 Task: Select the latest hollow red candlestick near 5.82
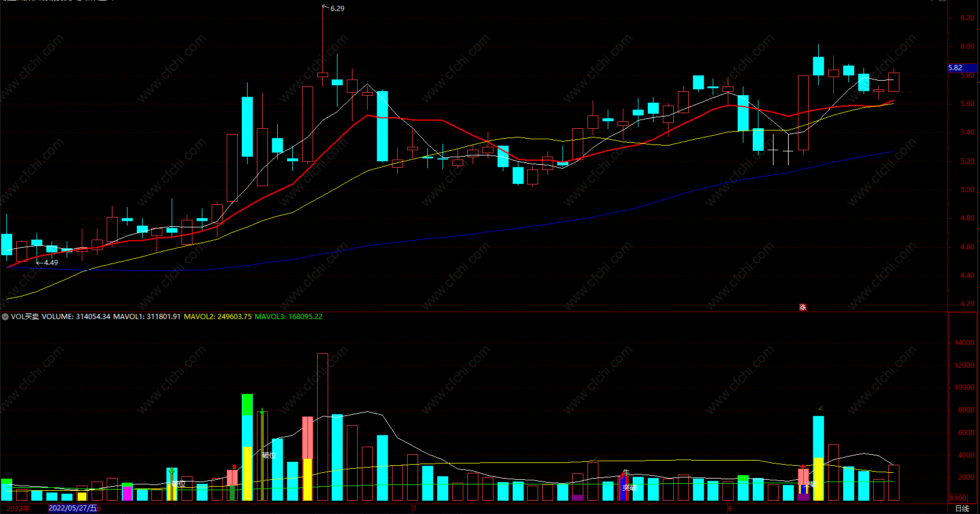(894, 82)
